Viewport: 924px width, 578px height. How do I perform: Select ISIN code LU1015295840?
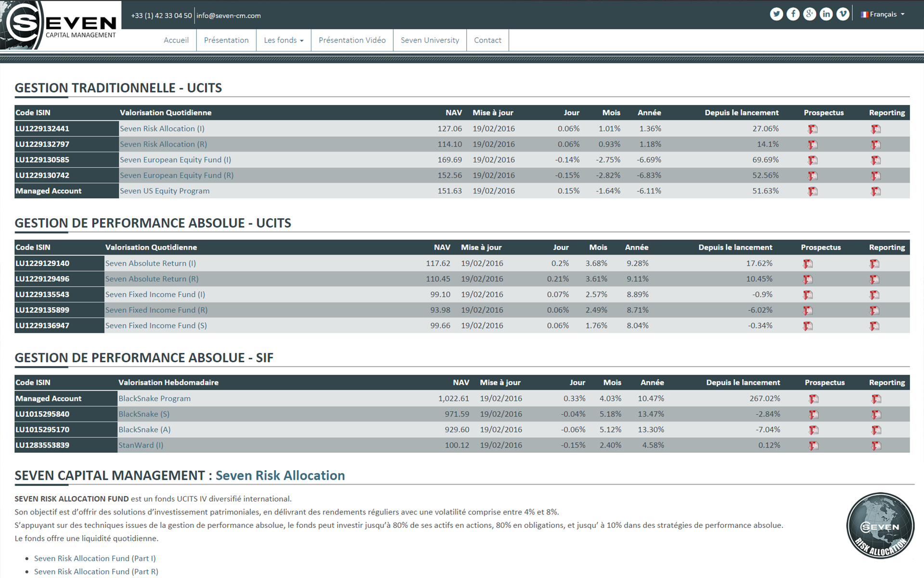pos(42,414)
